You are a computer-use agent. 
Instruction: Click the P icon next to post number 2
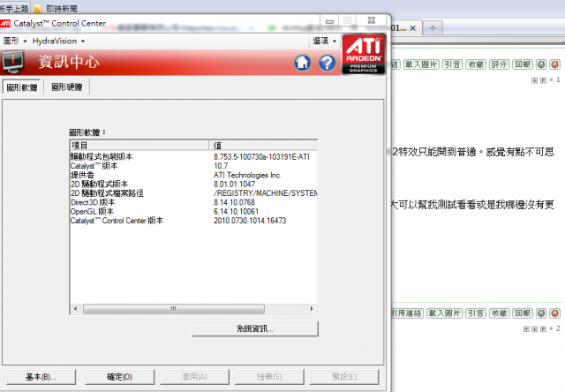tap(543, 328)
